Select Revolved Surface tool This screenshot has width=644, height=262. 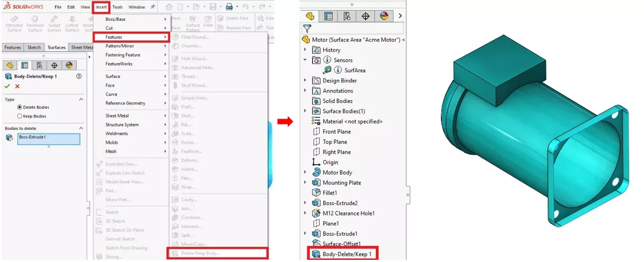[35, 24]
